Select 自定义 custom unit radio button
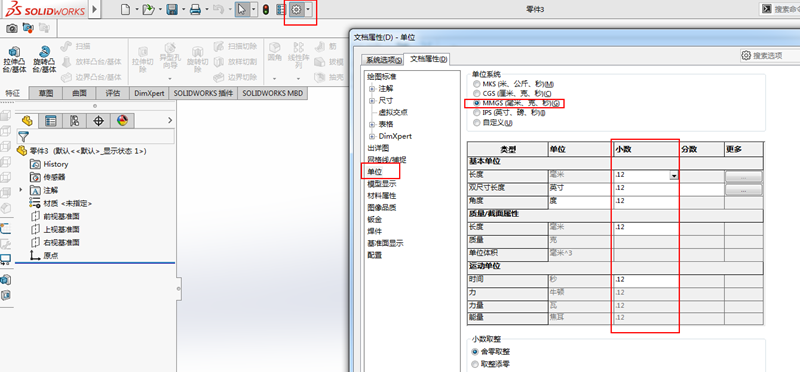 pyautogui.click(x=477, y=123)
